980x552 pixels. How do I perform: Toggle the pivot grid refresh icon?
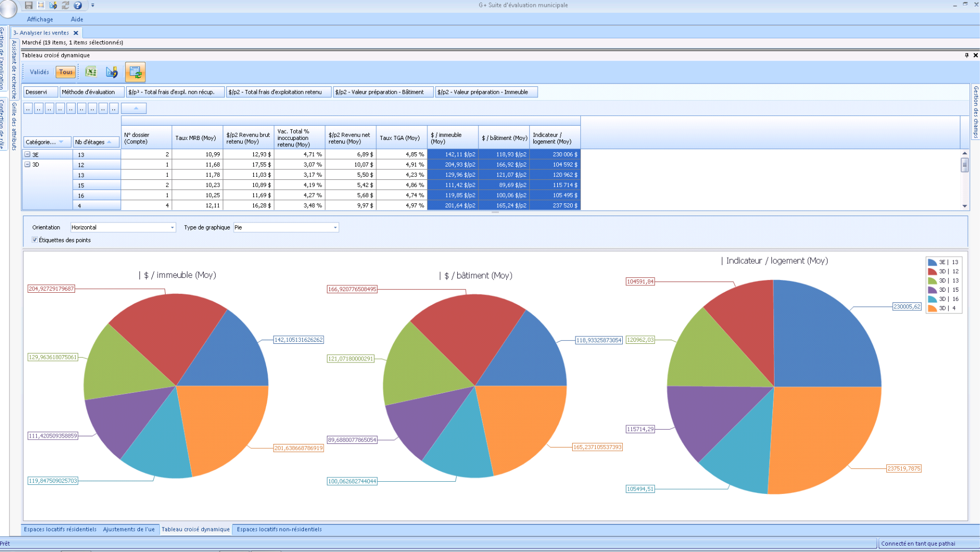tap(135, 72)
